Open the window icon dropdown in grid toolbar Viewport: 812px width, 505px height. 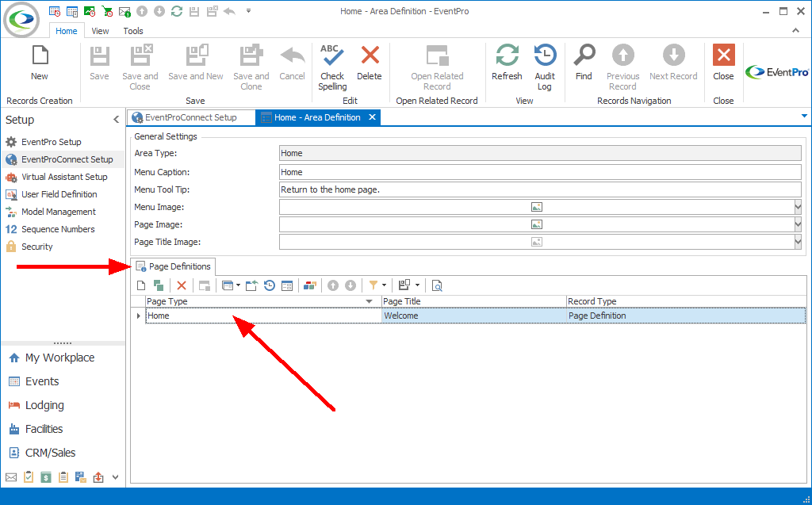(x=238, y=285)
